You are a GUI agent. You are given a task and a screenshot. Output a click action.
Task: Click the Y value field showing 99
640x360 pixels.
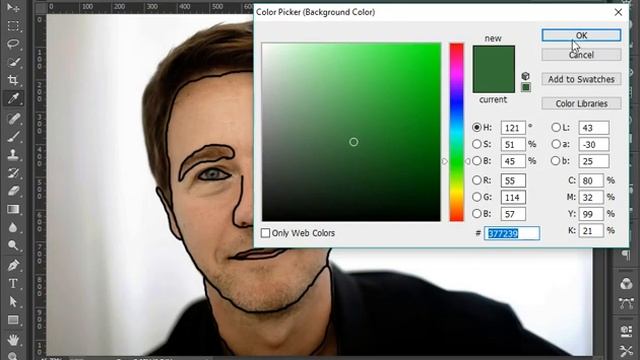pos(591,214)
